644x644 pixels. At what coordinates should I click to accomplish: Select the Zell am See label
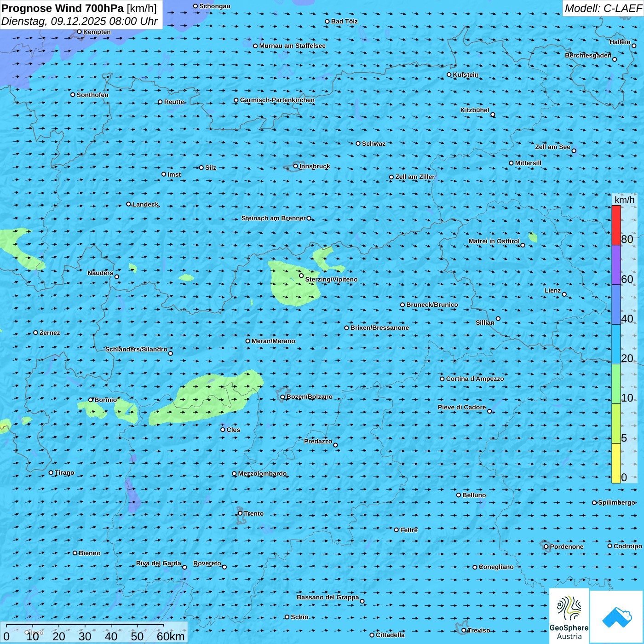(x=552, y=147)
